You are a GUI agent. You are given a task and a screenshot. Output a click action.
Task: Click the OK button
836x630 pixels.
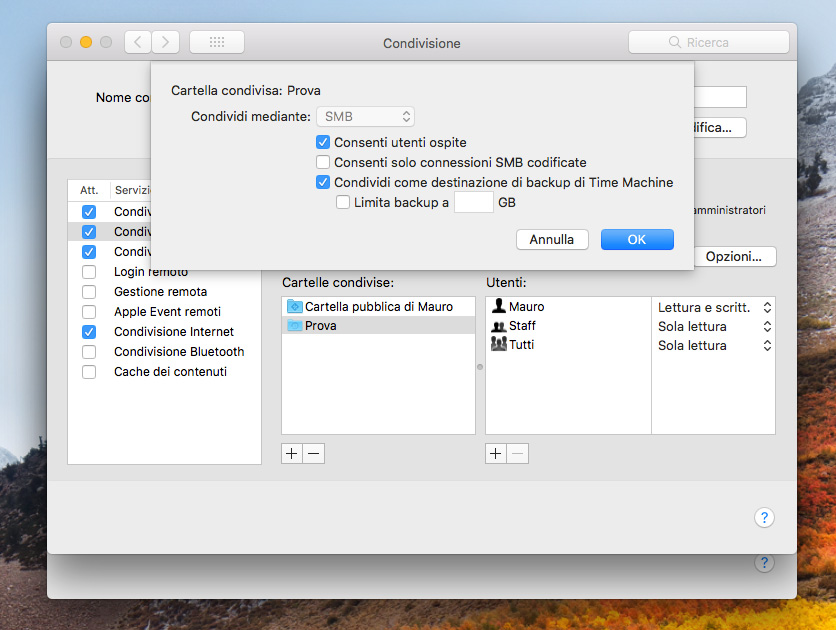637,239
